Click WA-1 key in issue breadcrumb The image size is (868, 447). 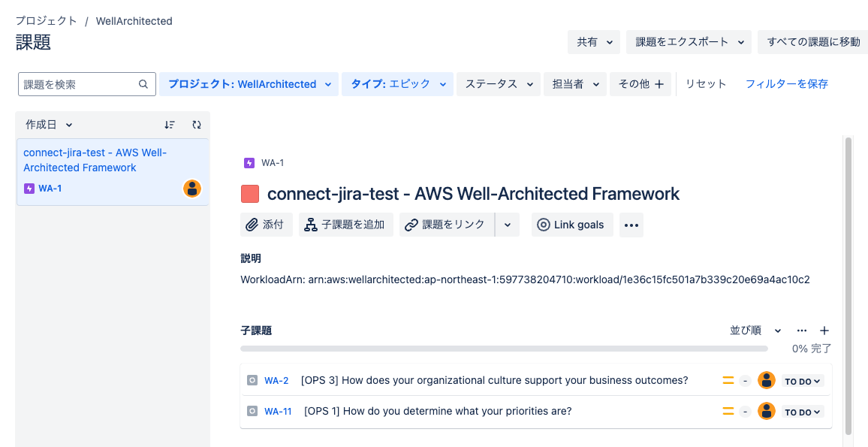(273, 163)
